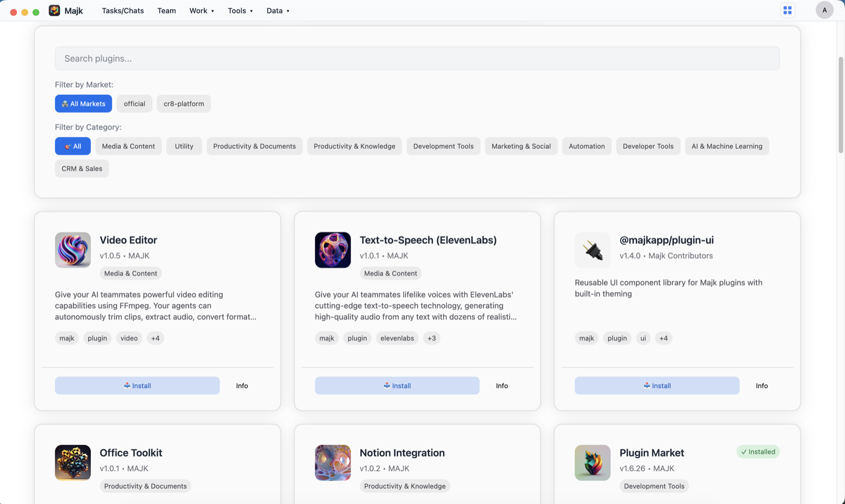Filter by Marketing & Social category

(521, 146)
